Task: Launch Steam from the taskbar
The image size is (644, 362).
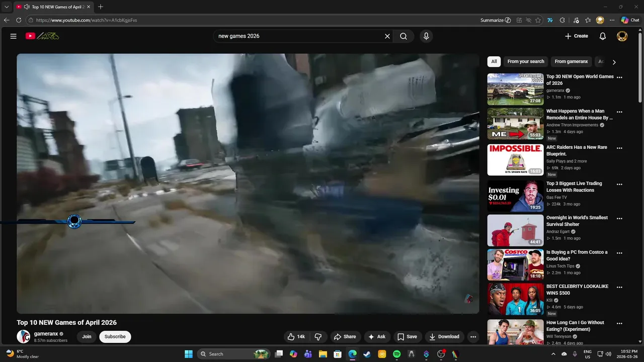Action: pyautogui.click(x=367, y=354)
